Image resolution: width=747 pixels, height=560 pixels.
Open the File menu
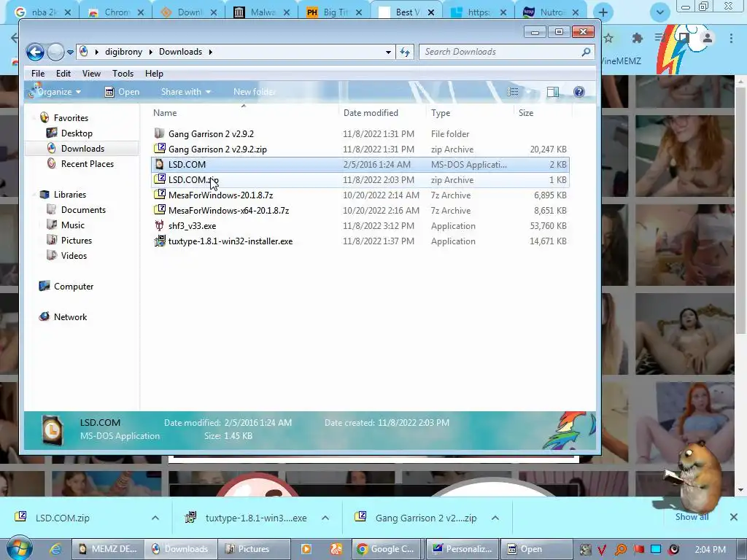pyautogui.click(x=38, y=74)
